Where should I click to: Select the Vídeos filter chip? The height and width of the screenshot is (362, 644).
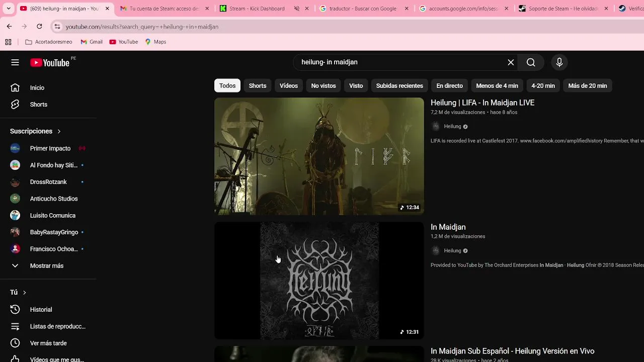coord(289,85)
